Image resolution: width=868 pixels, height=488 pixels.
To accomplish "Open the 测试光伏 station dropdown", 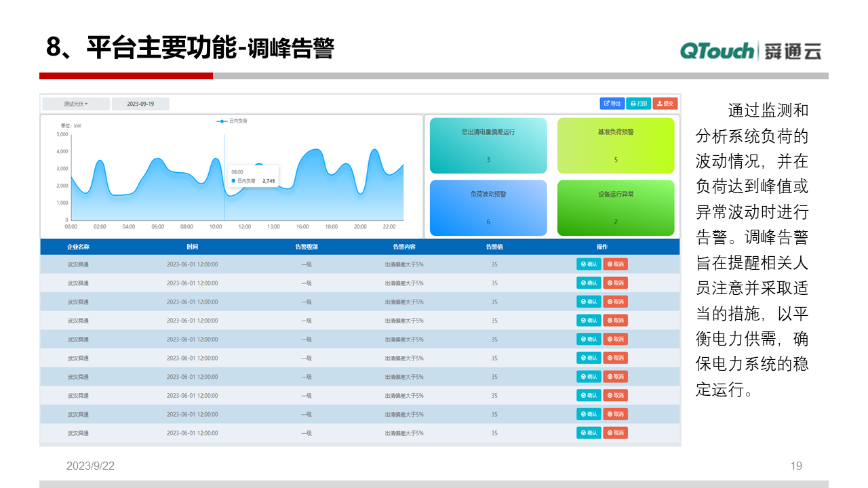I will 77,103.
